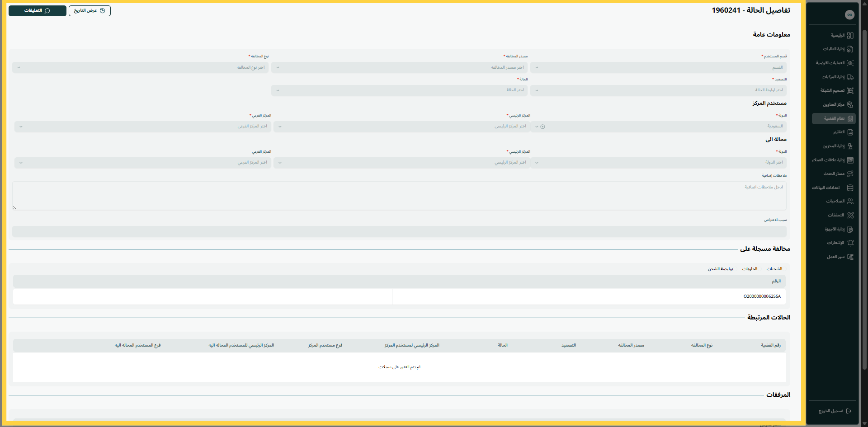Screen dimensions: 868x427
Task: Open the الإشعارات bell icon
Action: 850,243
